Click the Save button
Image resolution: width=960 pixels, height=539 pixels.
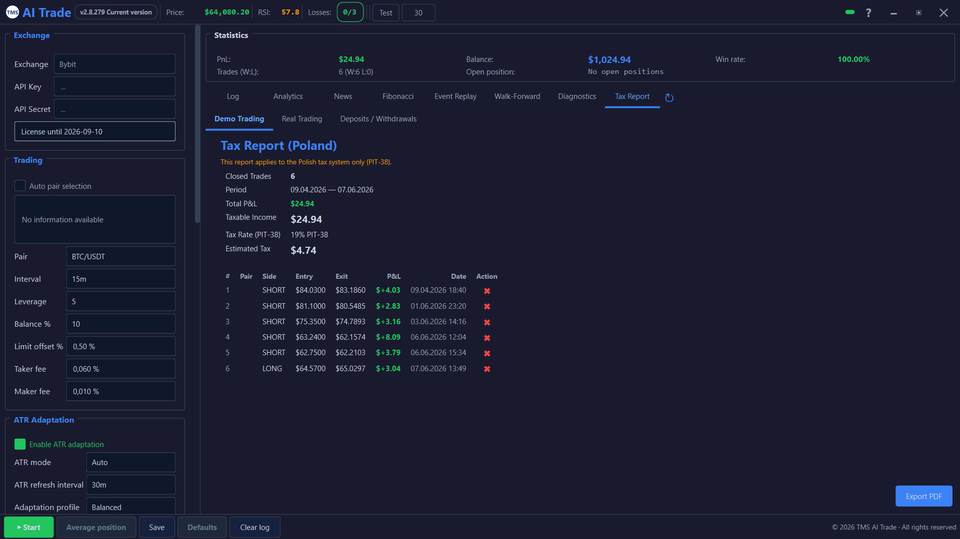157,527
